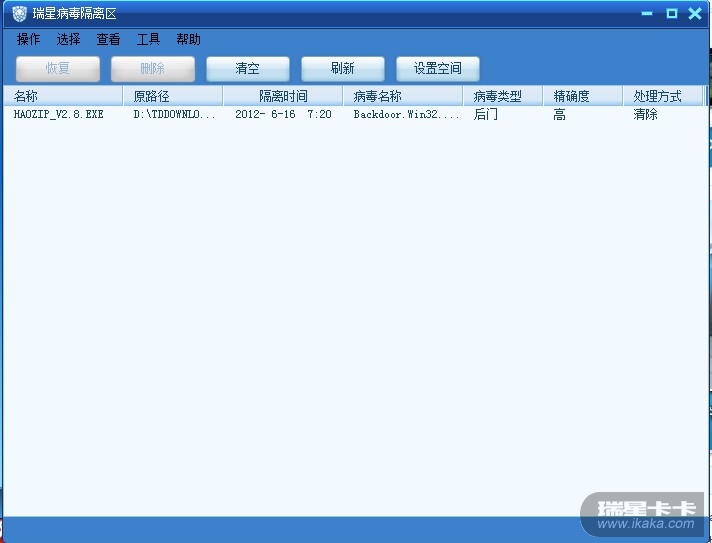Click the 2012- 6-16 7:20 time cell
The width and height of the screenshot is (712, 543).
(283, 114)
